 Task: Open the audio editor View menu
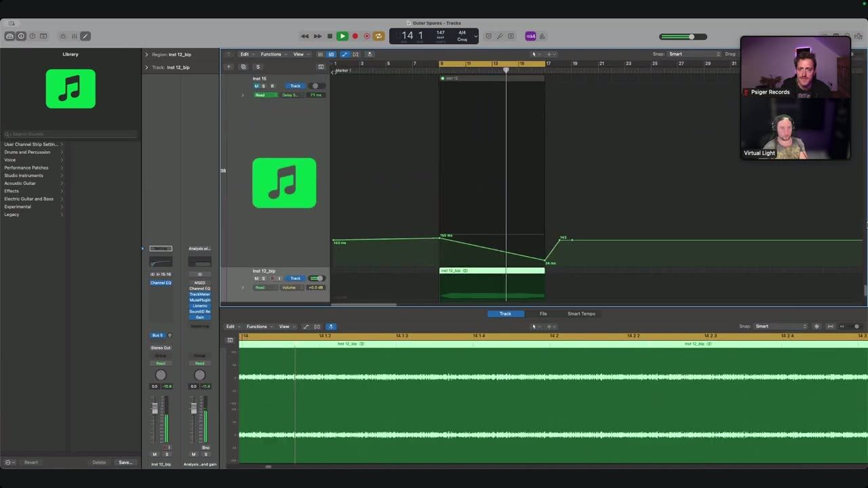pos(285,327)
